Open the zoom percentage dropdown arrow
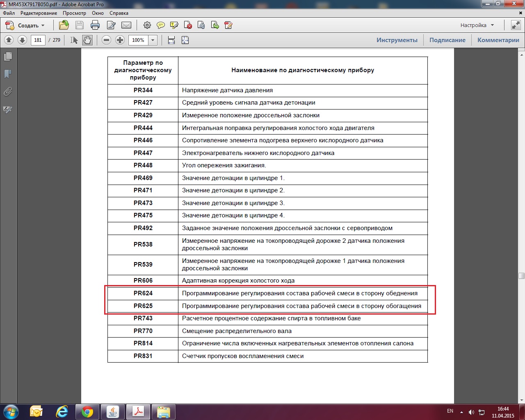The height and width of the screenshot is (420, 525). point(153,40)
